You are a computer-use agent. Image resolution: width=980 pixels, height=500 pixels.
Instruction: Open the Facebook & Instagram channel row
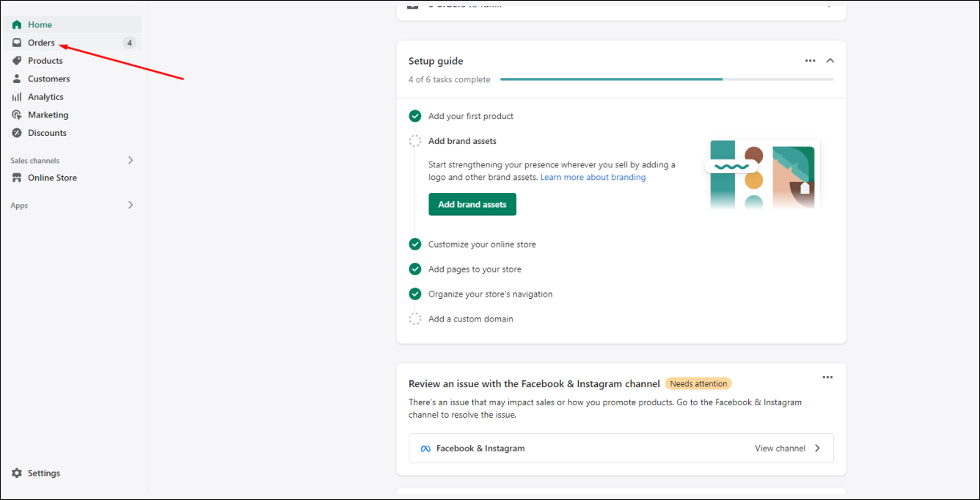pyautogui.click(x=621, y=449)
